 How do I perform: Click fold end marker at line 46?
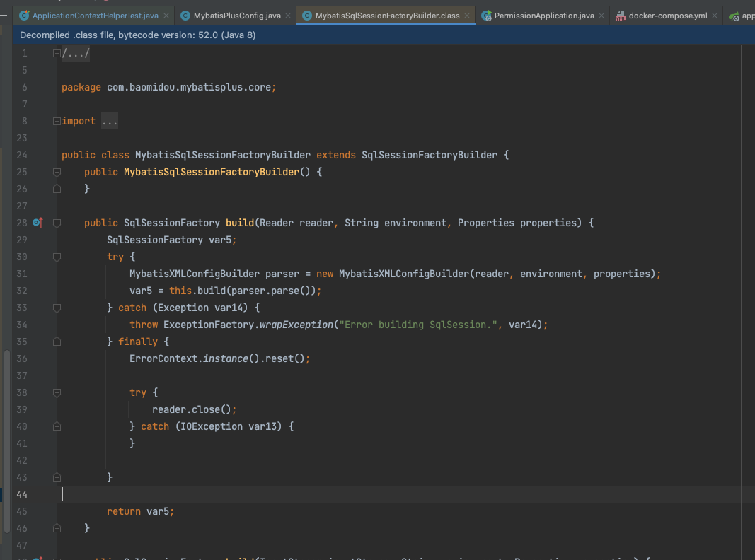tap(57, 528)
